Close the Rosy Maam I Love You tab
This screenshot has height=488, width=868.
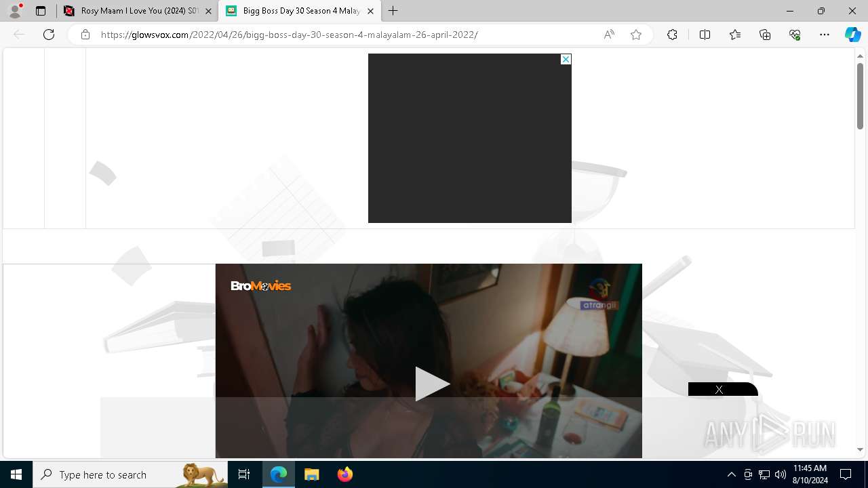[x=208, y=11]
